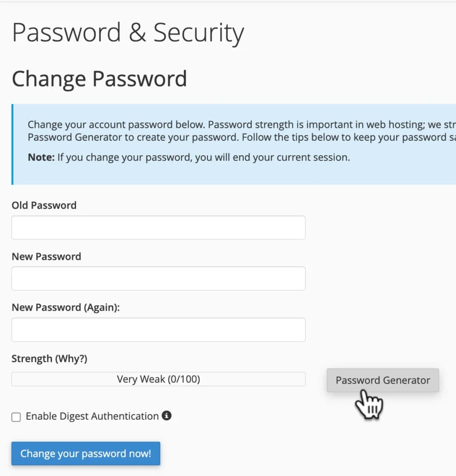The width and height of the screenshot is (456, 476).
Task: Open the Password Generator
Action: tap(382, 380)
